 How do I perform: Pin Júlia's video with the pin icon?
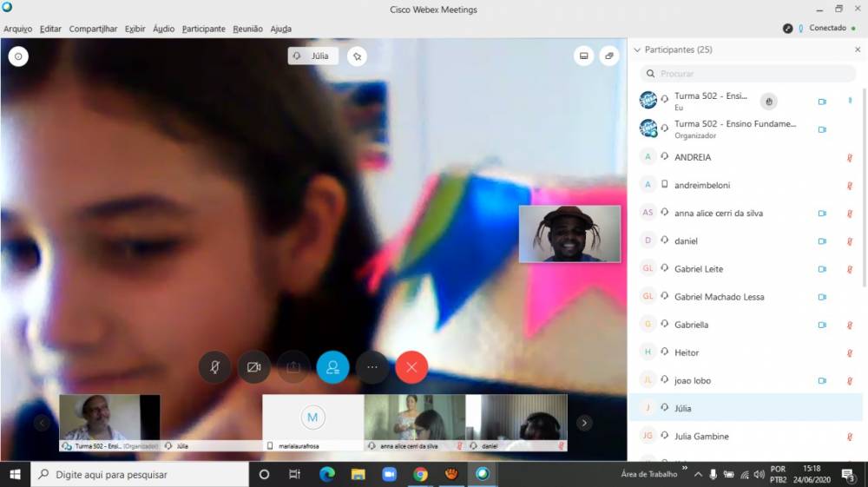tap(357, 56)
